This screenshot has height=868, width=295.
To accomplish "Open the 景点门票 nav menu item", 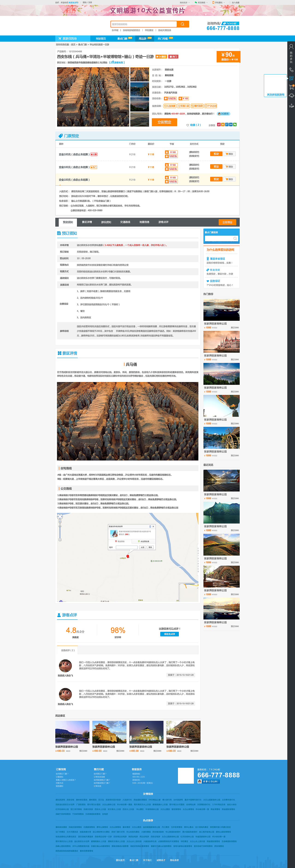I will 122,39.
